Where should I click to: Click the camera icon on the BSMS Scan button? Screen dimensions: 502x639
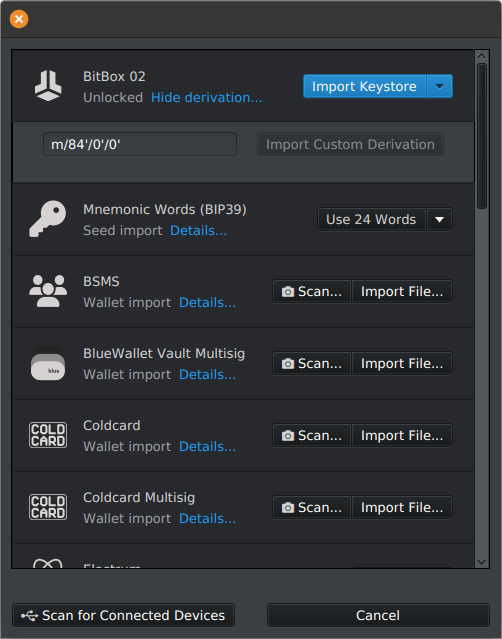tap(288, 292)
